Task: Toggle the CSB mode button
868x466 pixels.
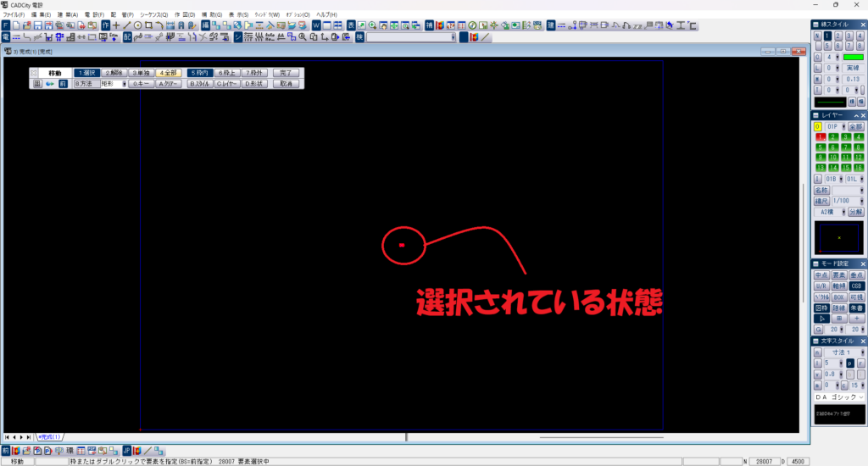Action: pos(856,286)
